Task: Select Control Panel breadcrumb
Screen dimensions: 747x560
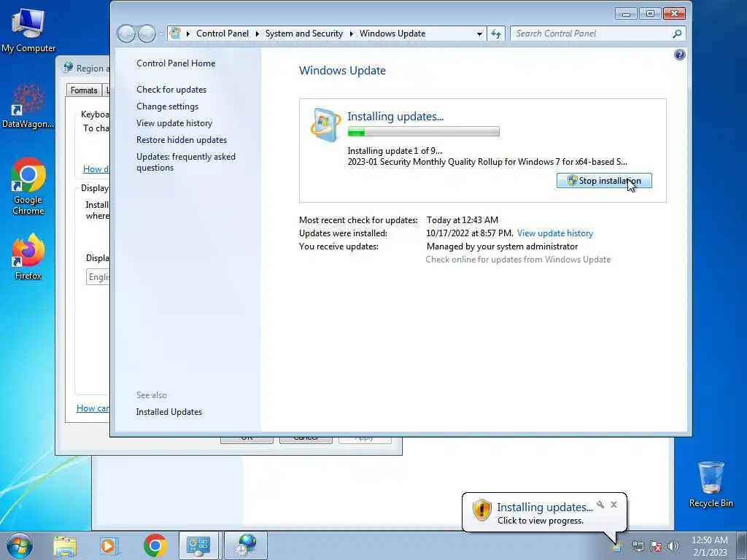Action: [222, 34]
